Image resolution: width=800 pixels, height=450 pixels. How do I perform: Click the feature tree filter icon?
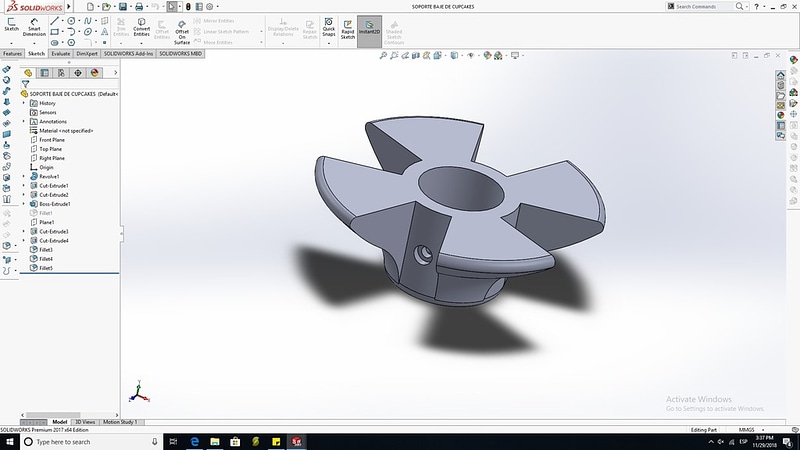click(x=26, y=84)
